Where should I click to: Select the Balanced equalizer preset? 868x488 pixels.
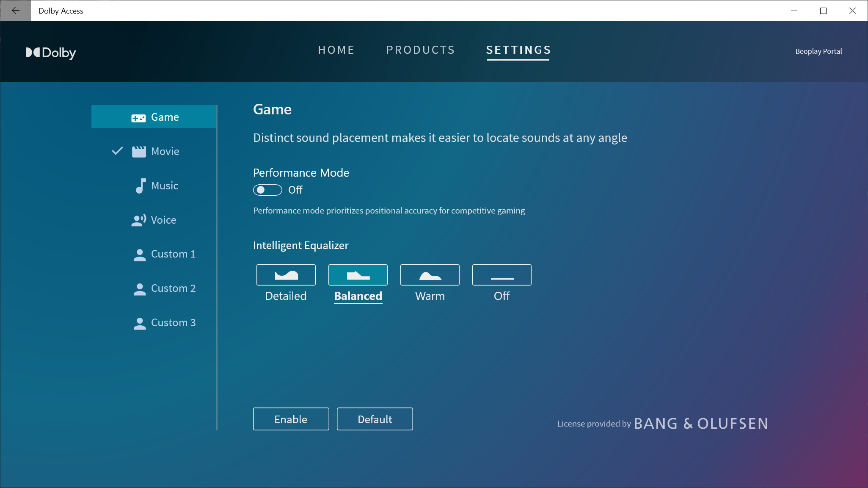coord(358,275)
